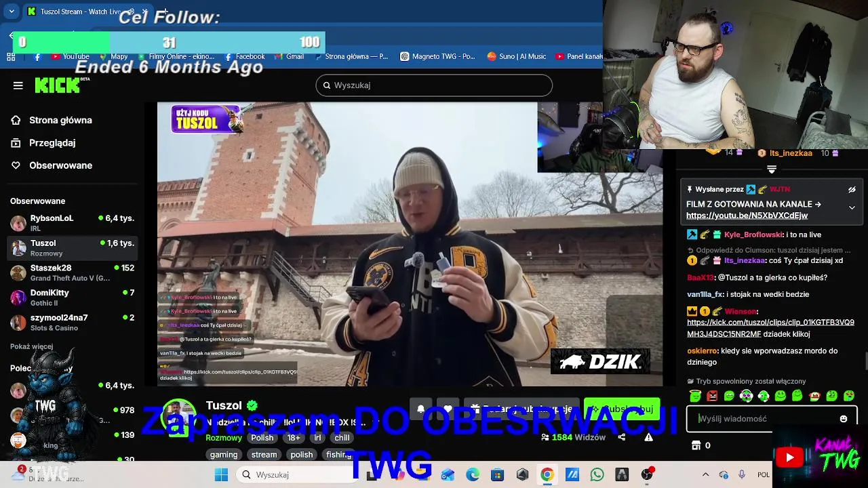Image resolution: width=868 pixels, height=488 pixels.
Task: Select the Tuszol Stream browser tab
Action: click(87, 12)
